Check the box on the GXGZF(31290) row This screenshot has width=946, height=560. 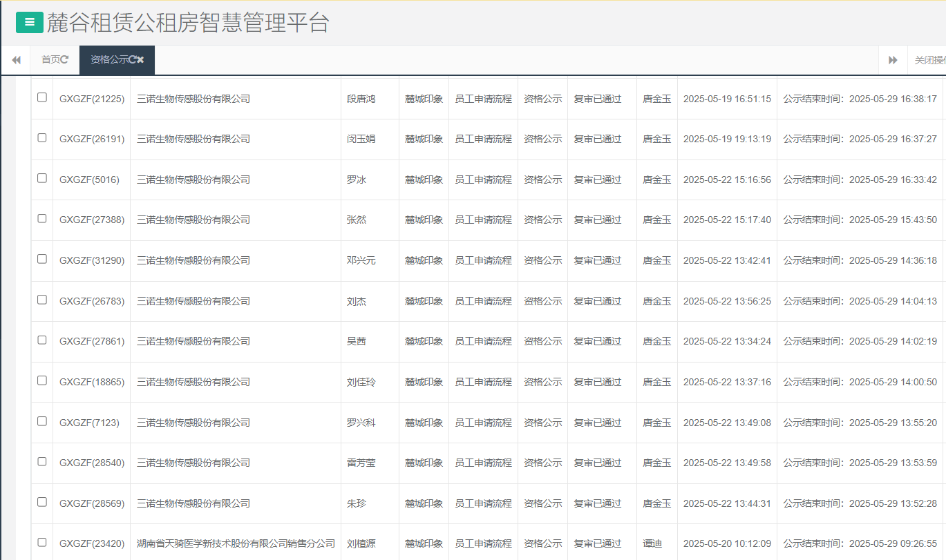coord(41,260)
